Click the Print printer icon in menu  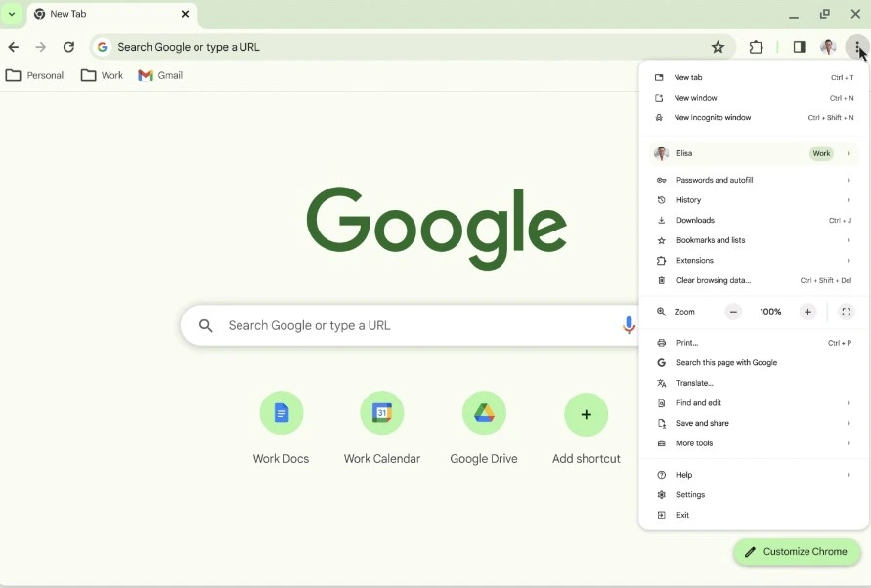click(661, 343)
